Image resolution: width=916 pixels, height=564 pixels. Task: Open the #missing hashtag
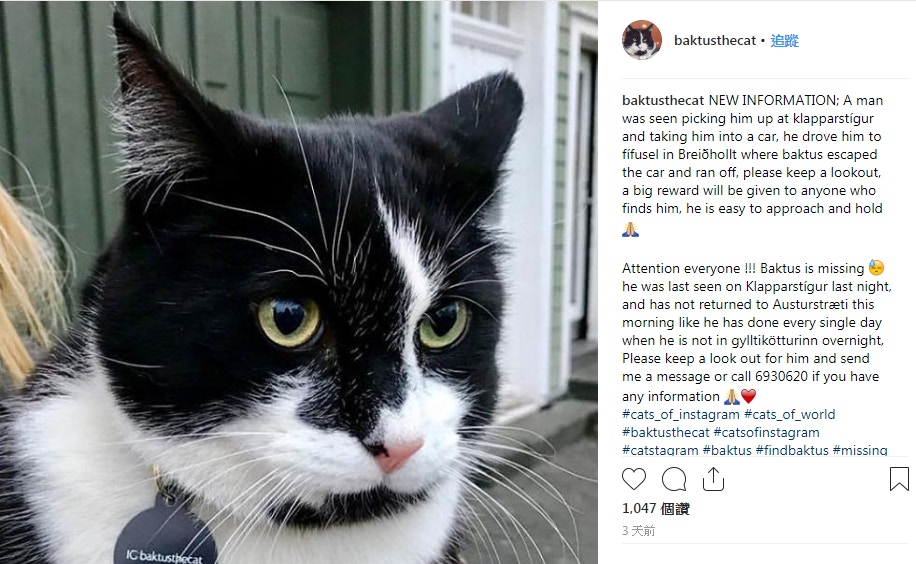860,450
